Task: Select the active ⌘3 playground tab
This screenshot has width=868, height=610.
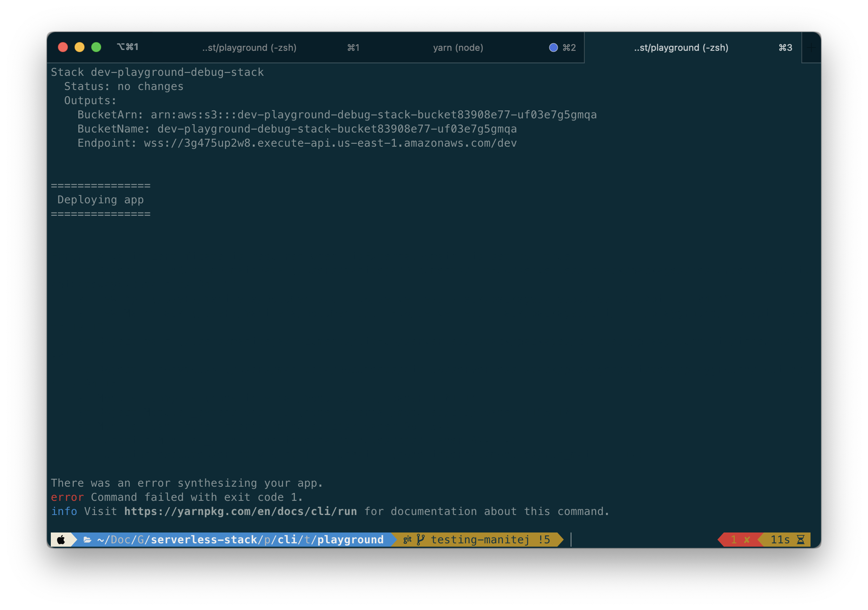Action: [x=681, y=47]
